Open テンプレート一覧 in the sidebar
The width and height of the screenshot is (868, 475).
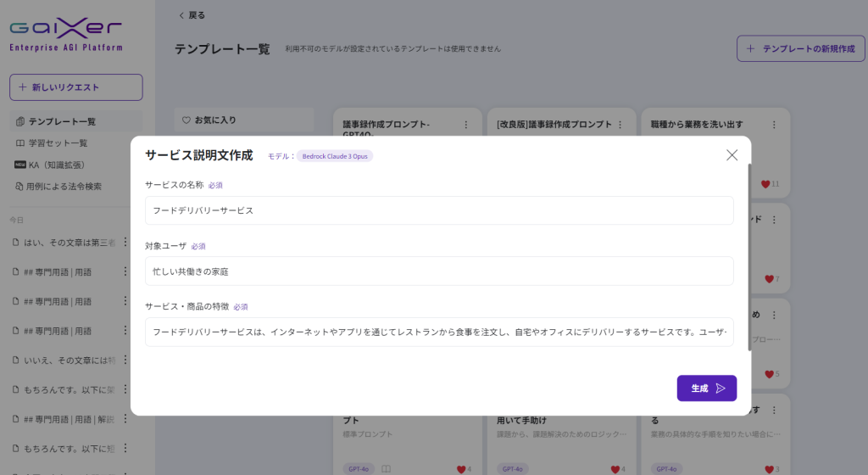(x=62, y=122)
